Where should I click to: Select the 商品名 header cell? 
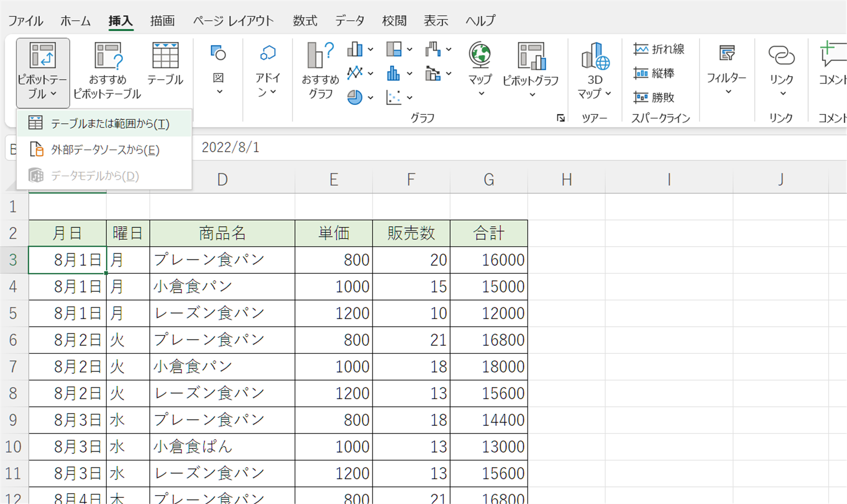(222, 233)
